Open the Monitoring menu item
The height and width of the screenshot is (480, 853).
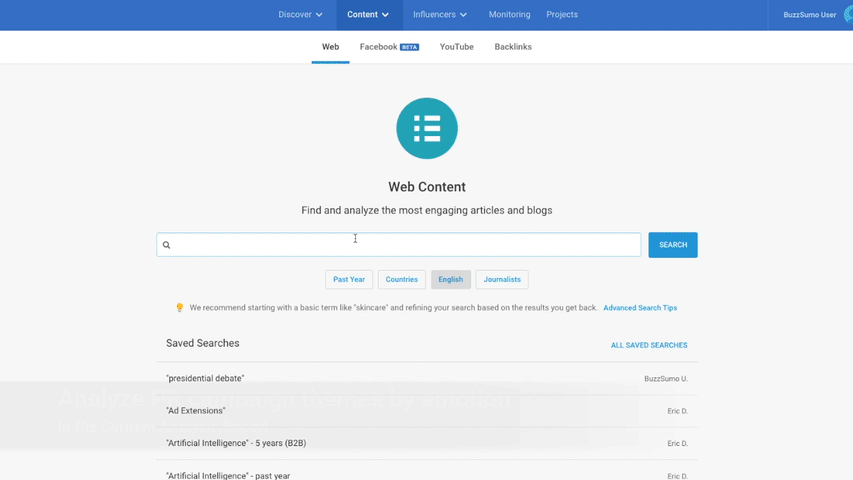pyautogui.click(x=509, y=15)
